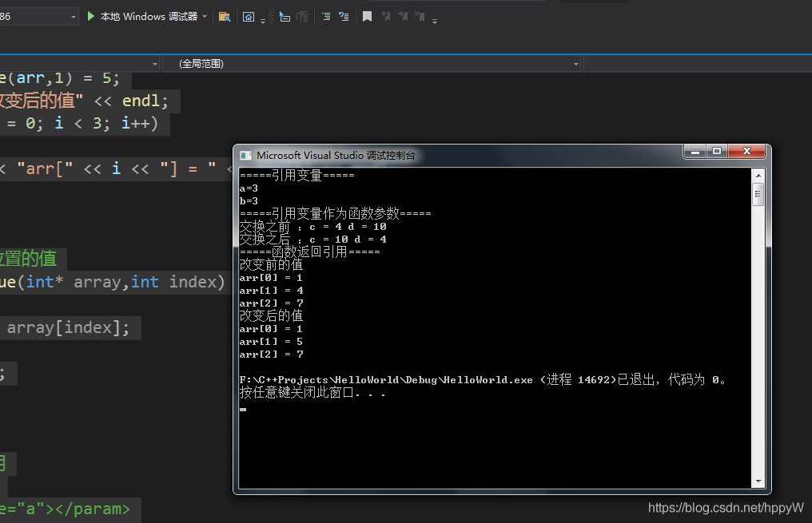Toggle bookmark on current line
The width and height of the screenshot is (812, 523).
pyautogui.click(x=367, y=17)
